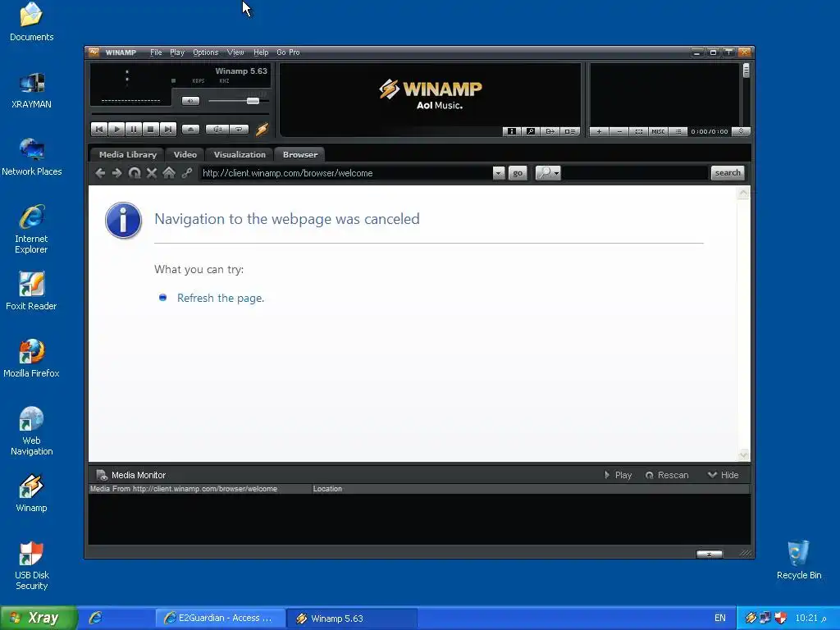This screenshot has height=630, width=840.
Task: Go forward in the Winamp browser
Action: click(x=116, y=173)
